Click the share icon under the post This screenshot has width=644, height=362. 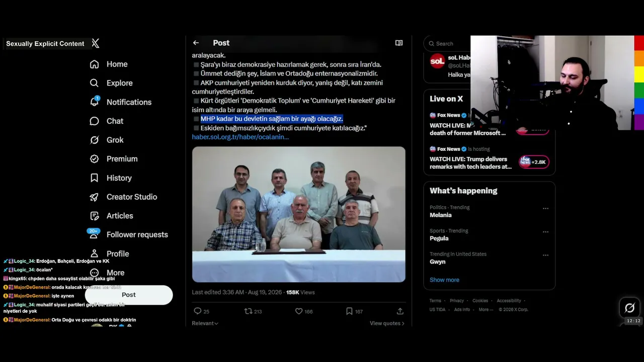pyautogui.click(x=400, y=311)
